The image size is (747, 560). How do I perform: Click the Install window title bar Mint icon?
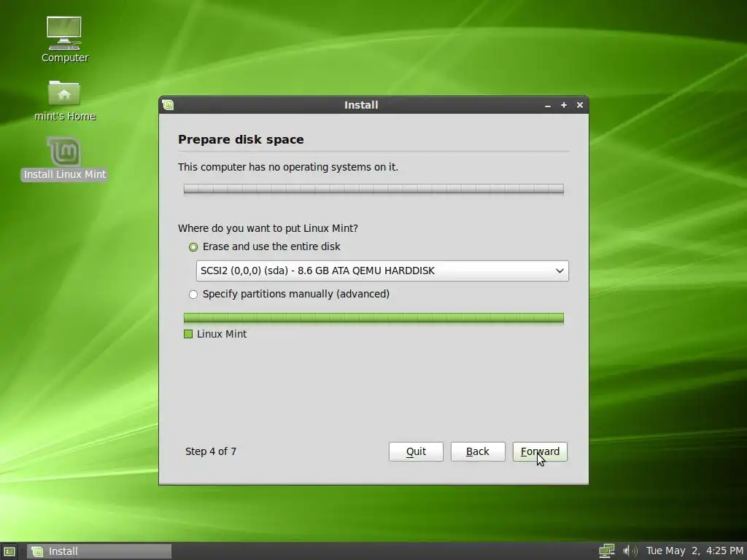click(x=168, y=105)
